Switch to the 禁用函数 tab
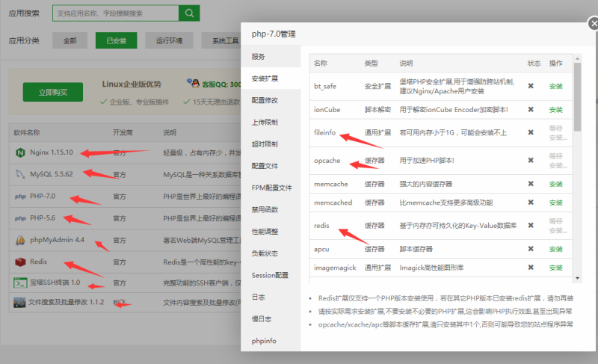This screenshot has width=598, height=364. [x=265, y=209]
